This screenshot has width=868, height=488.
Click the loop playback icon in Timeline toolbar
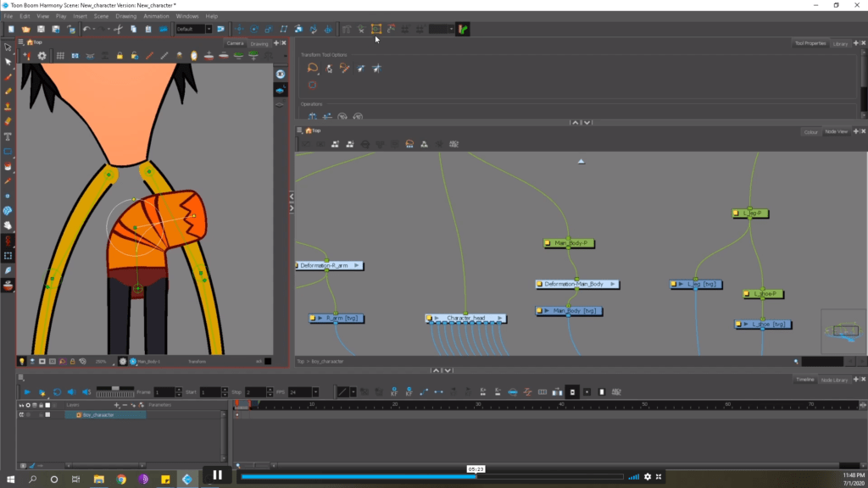click(x=57, y=391)
